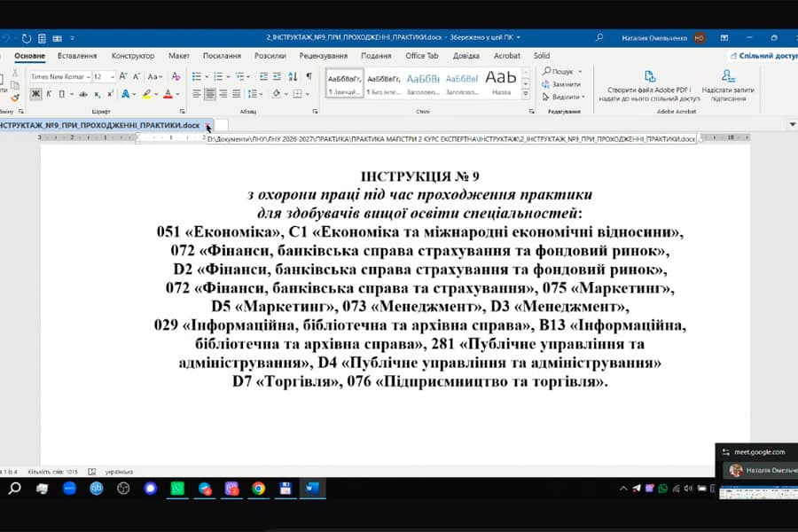Screen dimensions: 798x532
Task: Click the new document tab box after the file tab
Action: [x=222, y=125]
